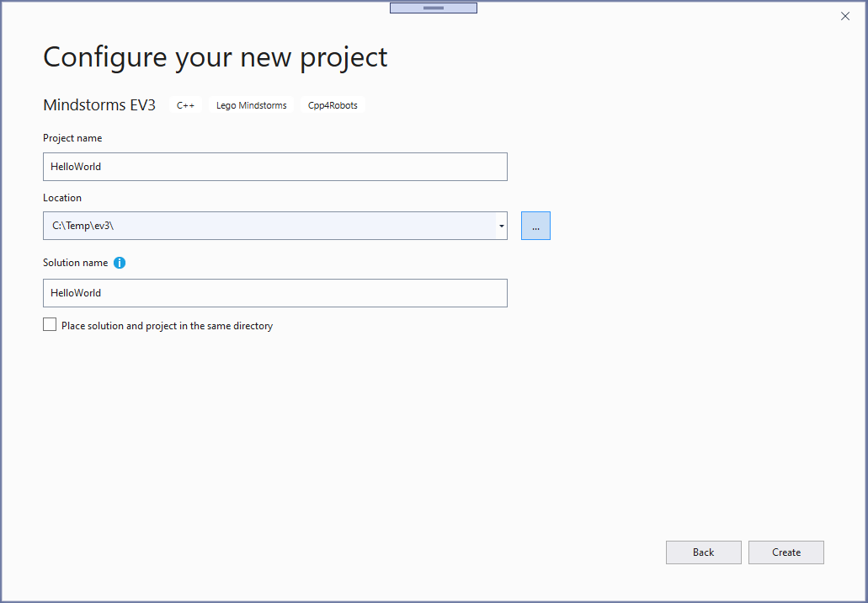Click the C++ tag
This screenshot has height=603, width=868.
click(185, 105)
